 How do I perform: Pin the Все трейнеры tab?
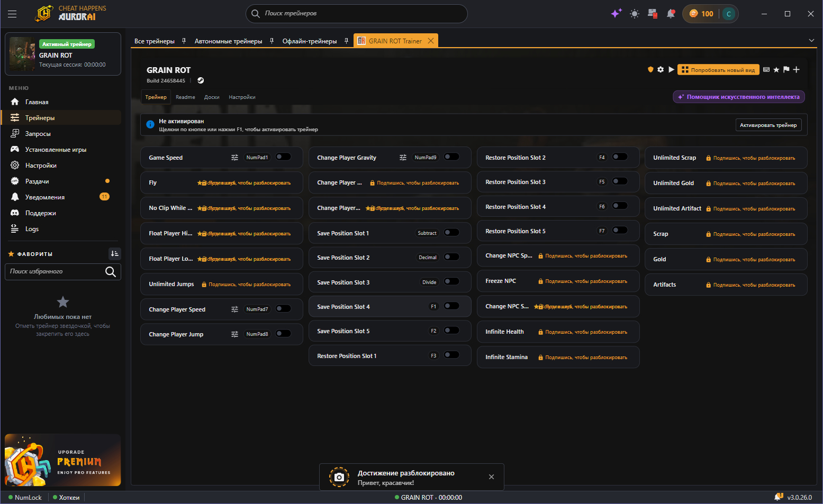tap(184, 41)
